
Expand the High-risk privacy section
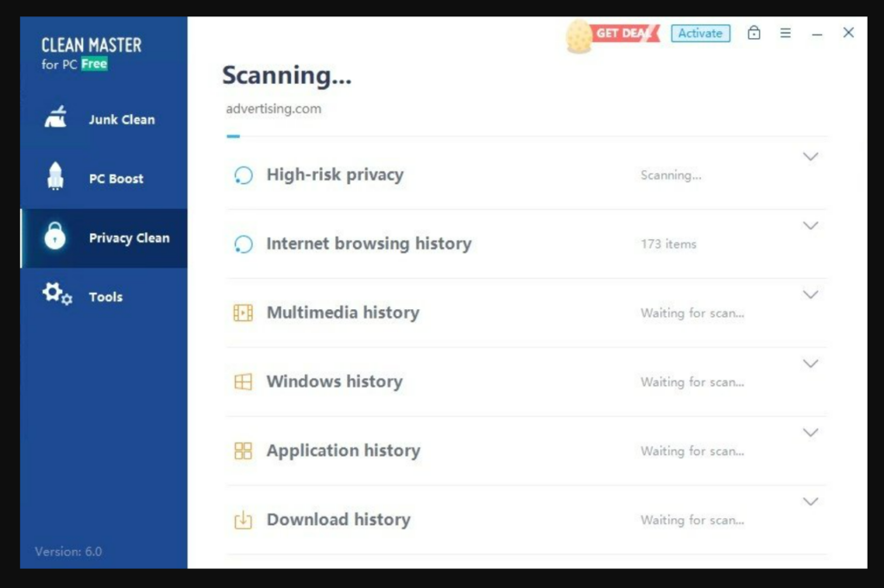[x=810, y=157]
